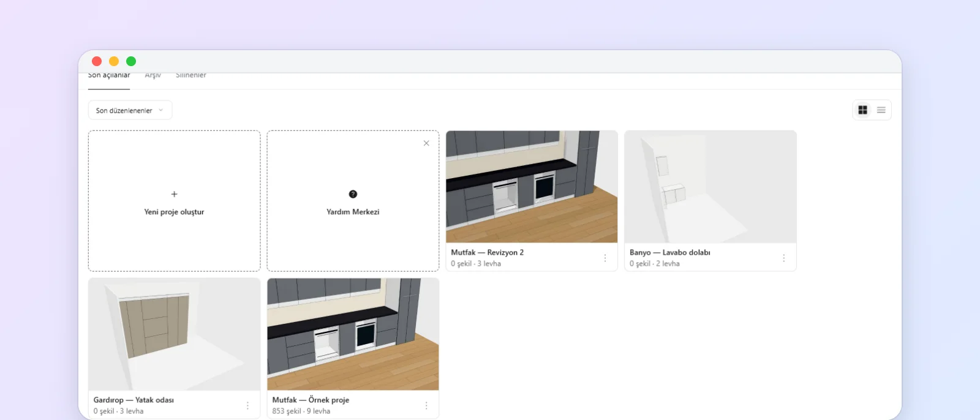Viewport: 980px width, 420px height.
Task: Switch to list view layout
Action: (881, 110)
